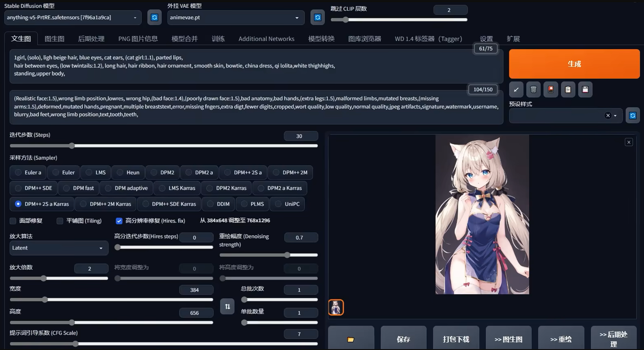Open the Latent upscaler dropdown

[59, 248]
